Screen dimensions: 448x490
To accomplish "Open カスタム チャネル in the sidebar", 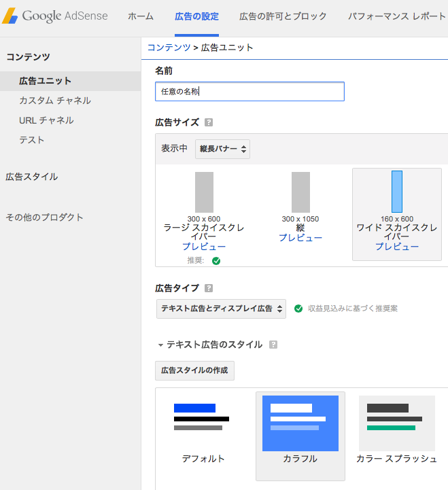I will click(55, 101).
